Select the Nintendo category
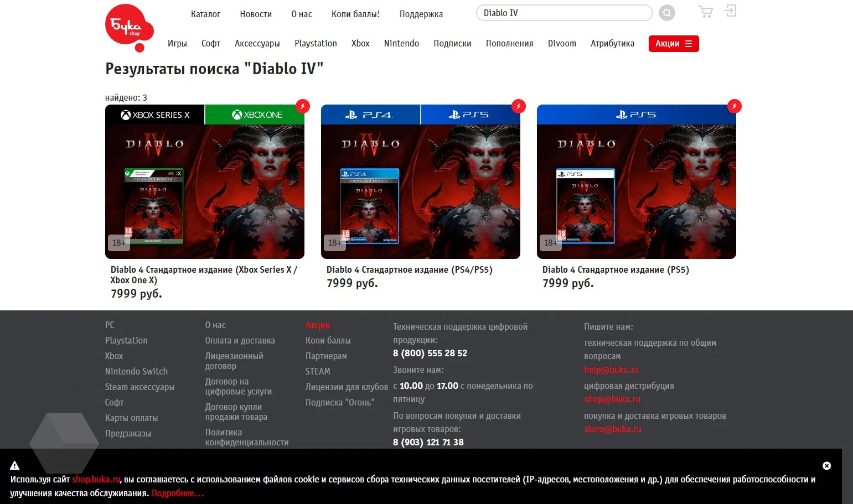This screenshot has width=853, height=504. (401, 44)
